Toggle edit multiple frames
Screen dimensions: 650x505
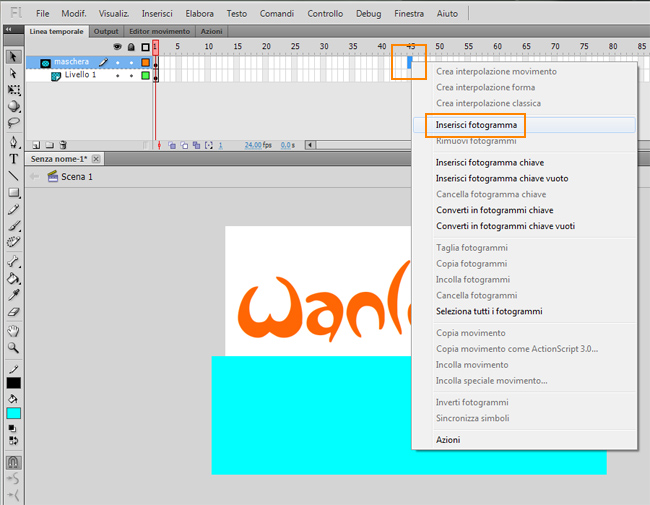pos(196,145)
